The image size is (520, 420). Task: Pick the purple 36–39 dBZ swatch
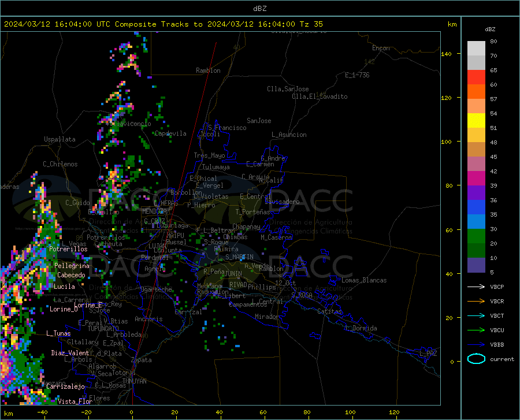pos(476,193)
